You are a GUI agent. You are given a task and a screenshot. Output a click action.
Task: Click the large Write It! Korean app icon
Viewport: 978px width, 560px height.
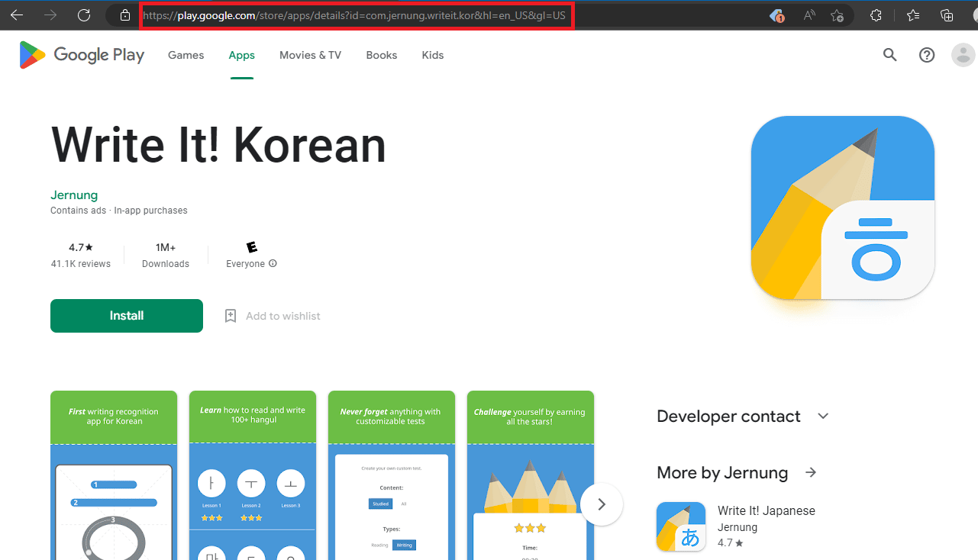click(843, 208)
